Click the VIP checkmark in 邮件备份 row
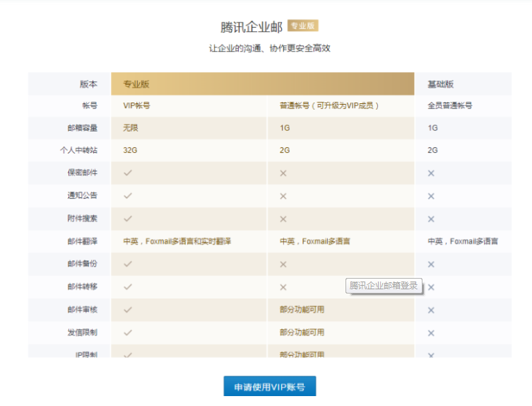 pos(128,264)
